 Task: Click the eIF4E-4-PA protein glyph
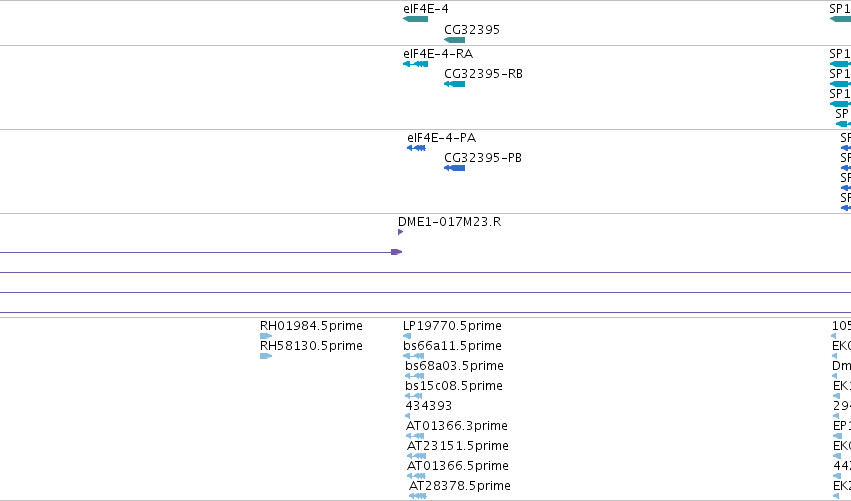coord(416,148)
